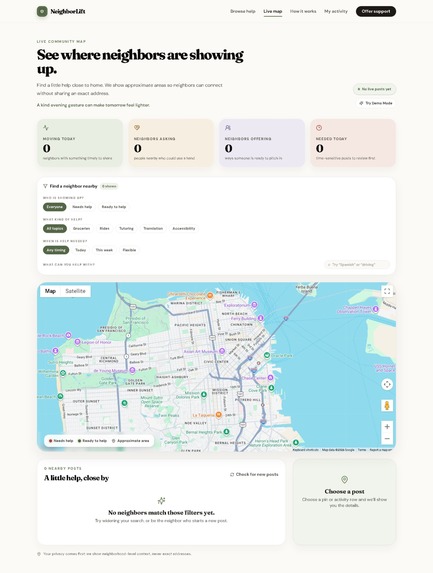This screenshot has height=573, width=433.
Task: Click the Bernal Heights Park marker
Action: coord(226,432)
